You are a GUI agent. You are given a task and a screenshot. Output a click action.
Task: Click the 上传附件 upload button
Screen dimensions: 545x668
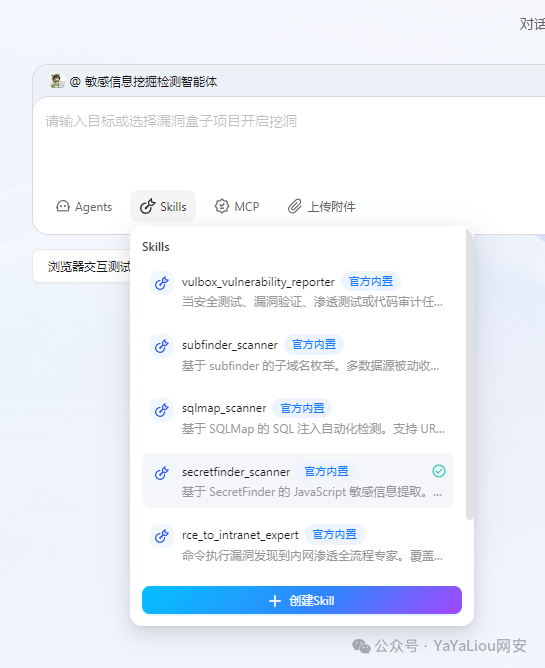[x=322, y=207]
